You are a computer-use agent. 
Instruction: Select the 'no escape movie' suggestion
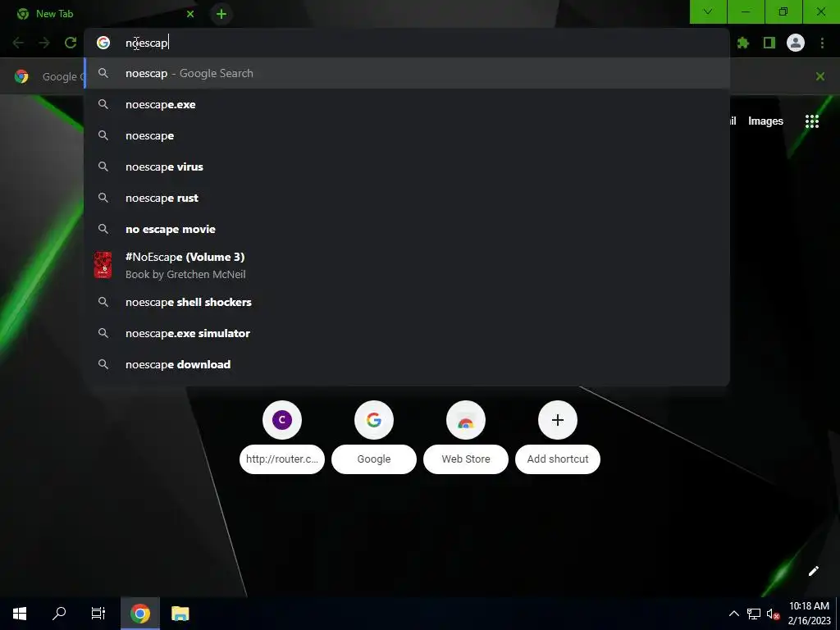click(x=407, y=229)
